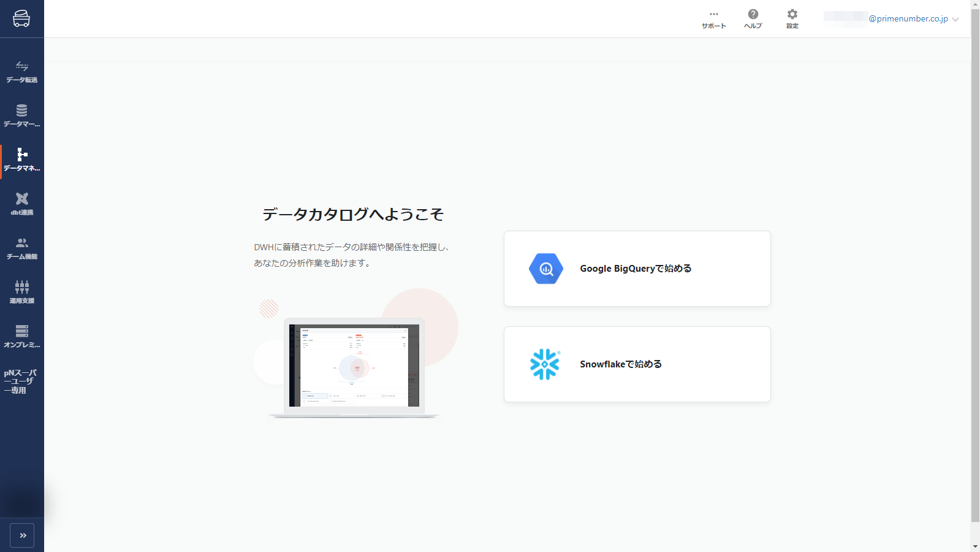Viewport: 980px width, 552px height.
Task: Open dbt連携 in the sidebar
Action: [22, 205]
